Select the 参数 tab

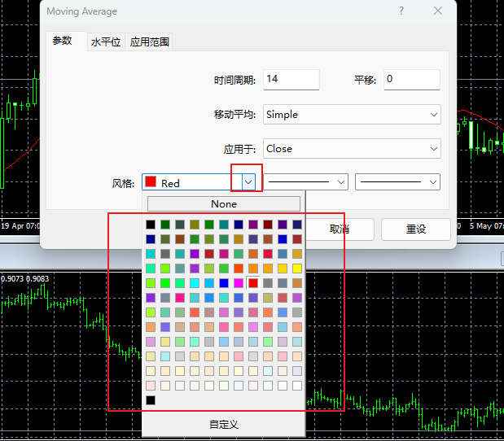tap(63, 41)
